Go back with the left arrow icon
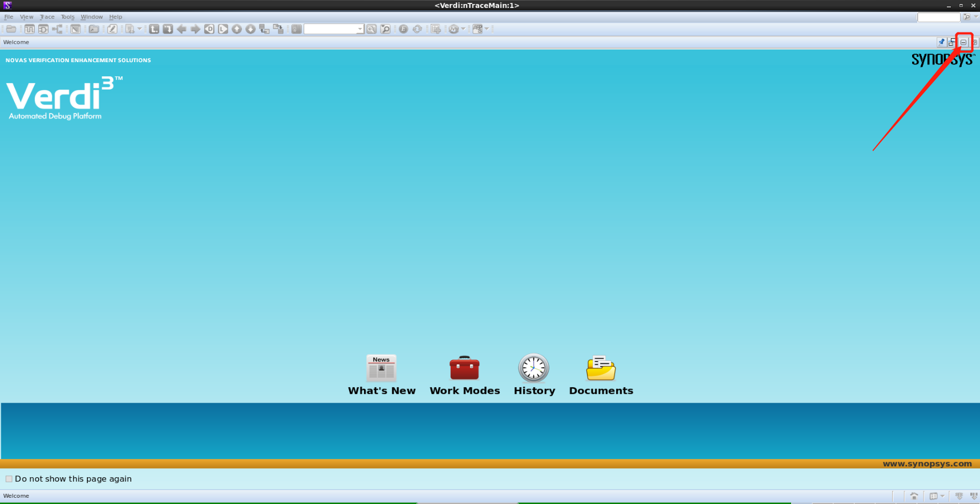This screenshot has height=504, width=980. coord(181,29)
